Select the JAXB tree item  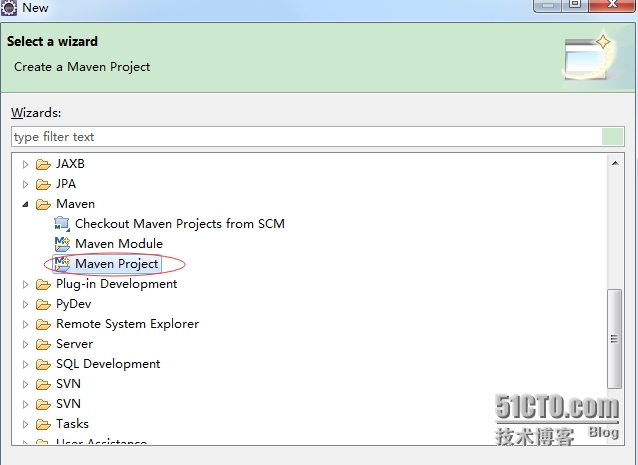70,164
